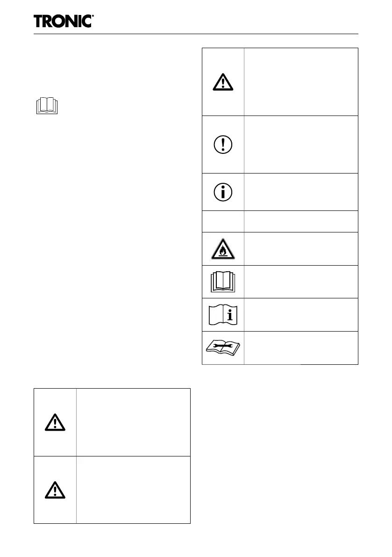Click the blank cell beside the info circle
Image resolution: width=392 pixels, height=557 pixels.
[x=301, y=192]
